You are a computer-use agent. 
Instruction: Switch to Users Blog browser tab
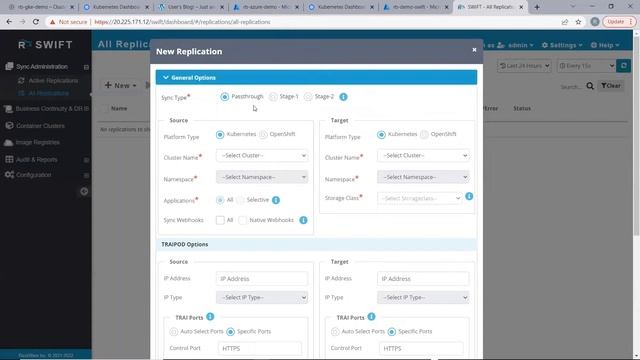click(x=191, y=7)
